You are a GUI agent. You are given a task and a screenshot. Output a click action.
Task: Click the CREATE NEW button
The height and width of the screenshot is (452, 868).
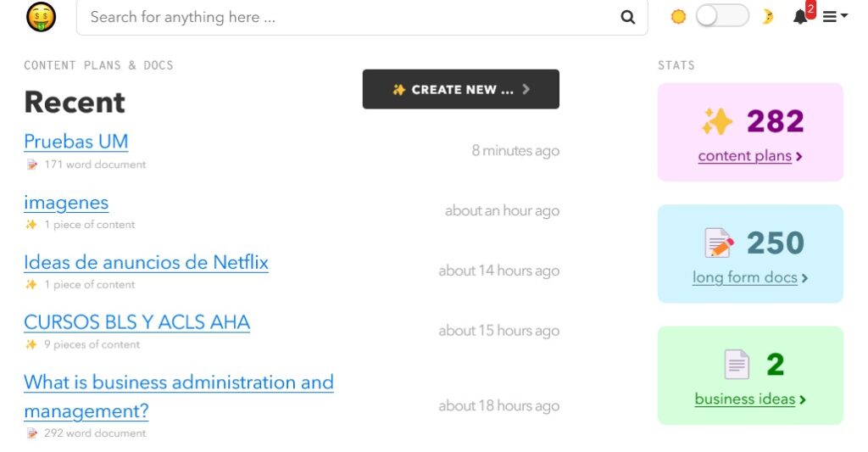point(460,89)
